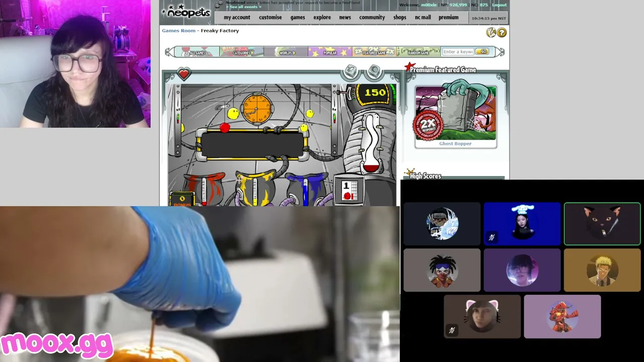Click the level 1 indicator panel
Image resolution: width=644 pixels, height=362 pixels.
349,191
